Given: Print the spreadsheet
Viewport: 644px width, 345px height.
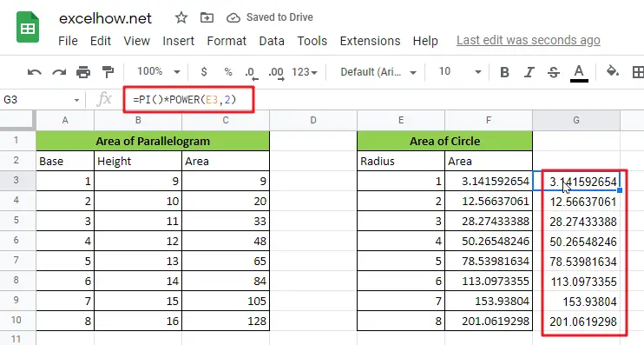Looking at the screenshot, I should pyautogui.click(x=83, y=72).
